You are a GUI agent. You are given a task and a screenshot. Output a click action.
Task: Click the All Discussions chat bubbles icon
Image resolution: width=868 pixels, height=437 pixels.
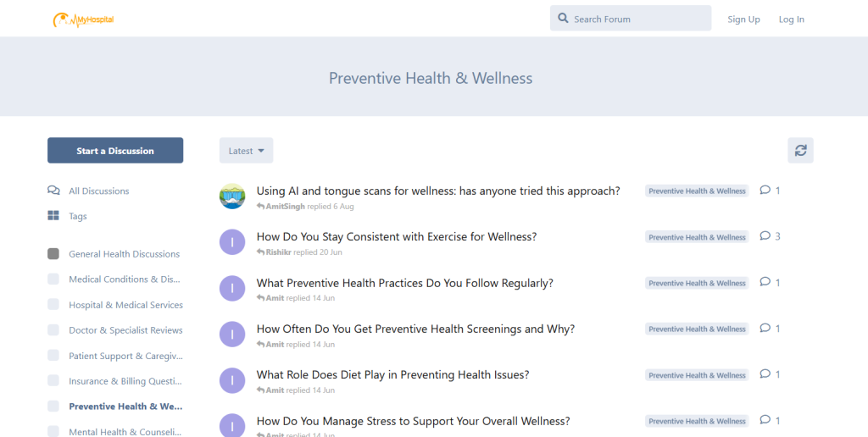[x=54, y=191]
